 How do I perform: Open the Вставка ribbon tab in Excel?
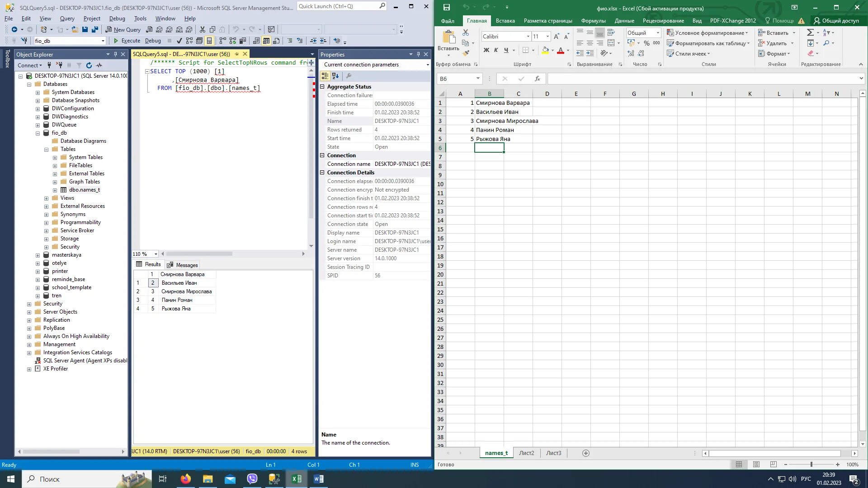click(505, 21)
